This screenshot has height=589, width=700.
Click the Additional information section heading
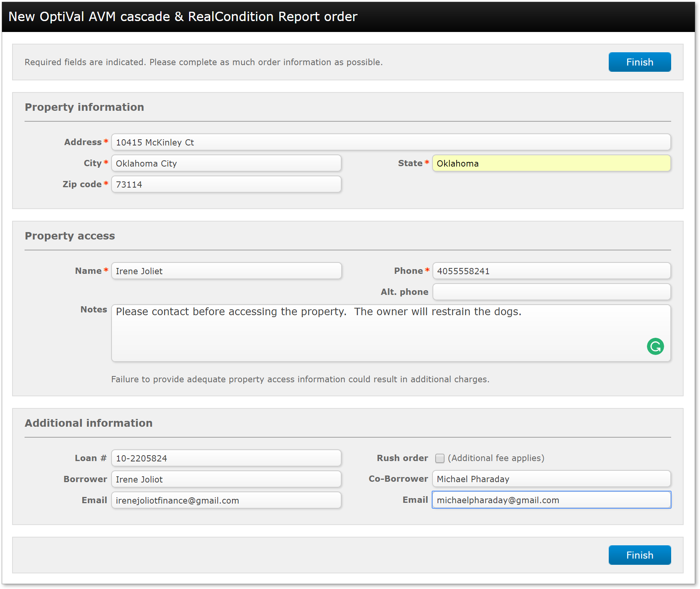[89, 423]
